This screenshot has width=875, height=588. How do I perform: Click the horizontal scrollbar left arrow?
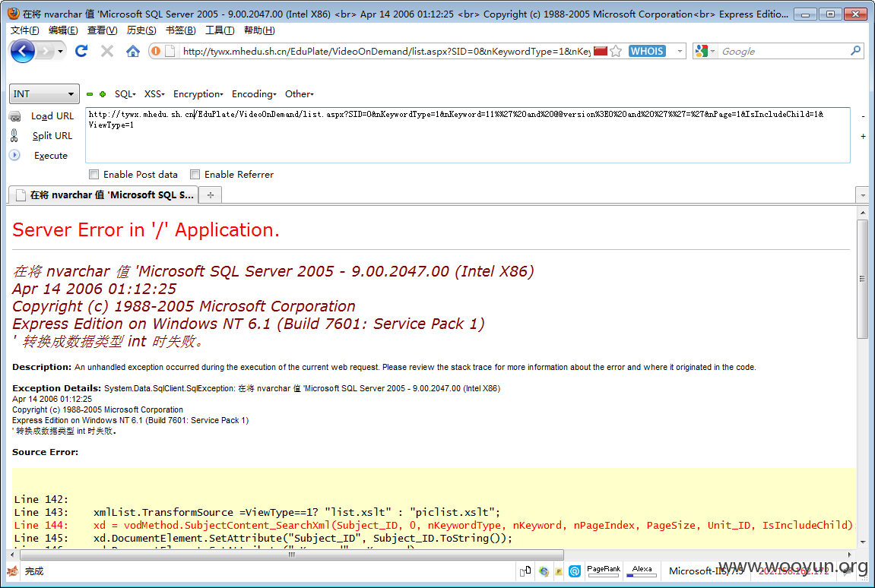click(12, 555)
